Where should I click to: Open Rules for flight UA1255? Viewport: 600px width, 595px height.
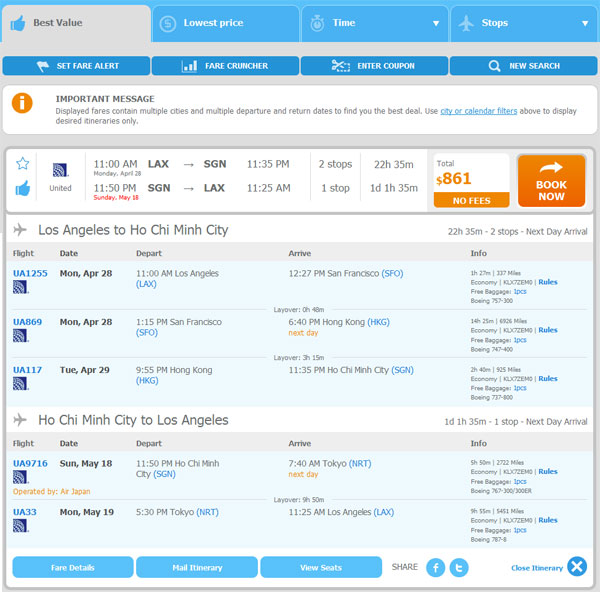pos(548,282)
